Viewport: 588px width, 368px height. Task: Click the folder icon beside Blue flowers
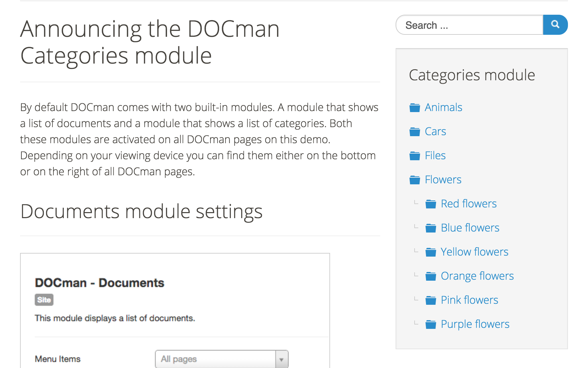431,227
